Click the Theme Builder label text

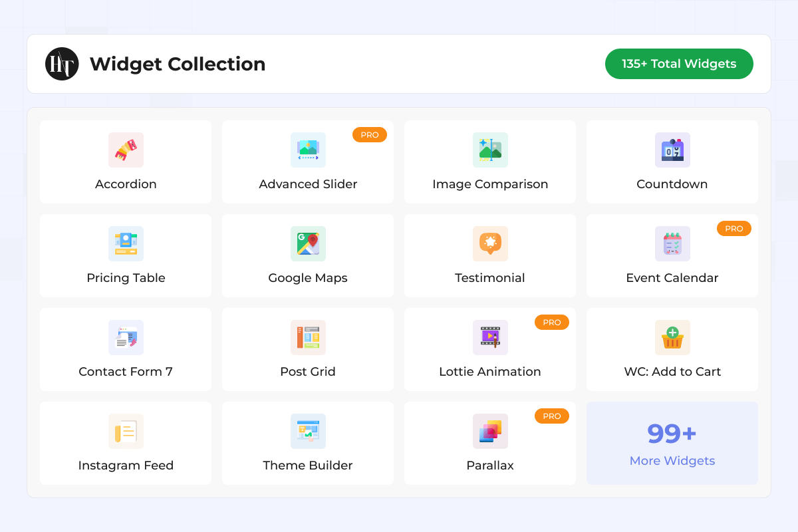pos(308,465)
